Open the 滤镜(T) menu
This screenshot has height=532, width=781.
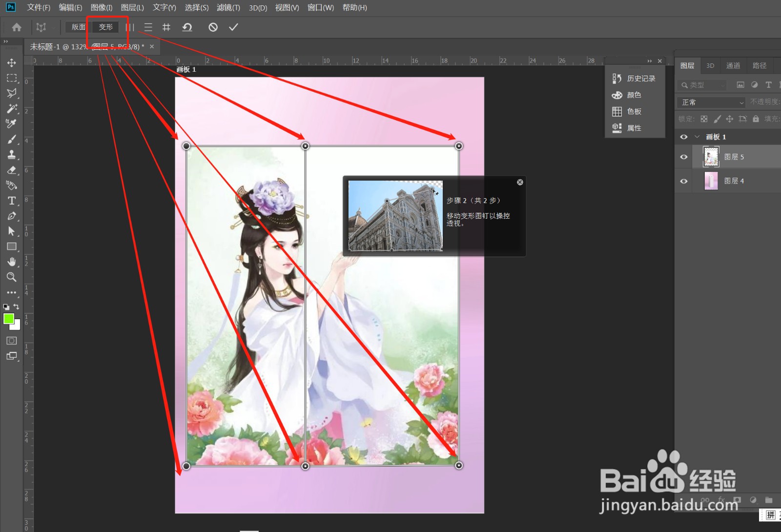click(x=228, y=8)
